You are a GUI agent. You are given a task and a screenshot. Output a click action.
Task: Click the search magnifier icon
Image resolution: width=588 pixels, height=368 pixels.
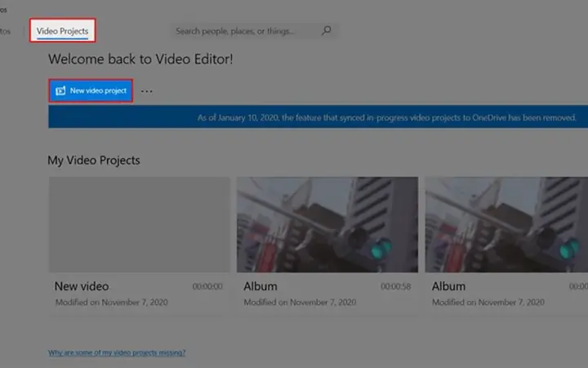[x=326, y=30]
